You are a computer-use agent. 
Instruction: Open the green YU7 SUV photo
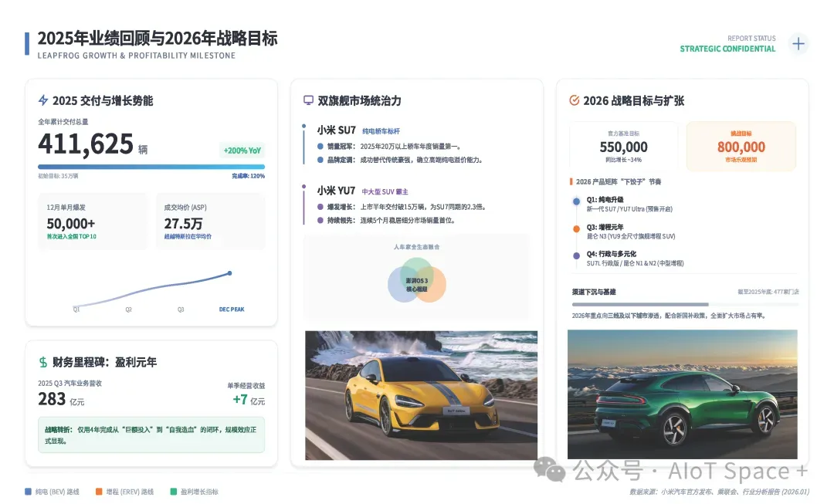(683, 394)
